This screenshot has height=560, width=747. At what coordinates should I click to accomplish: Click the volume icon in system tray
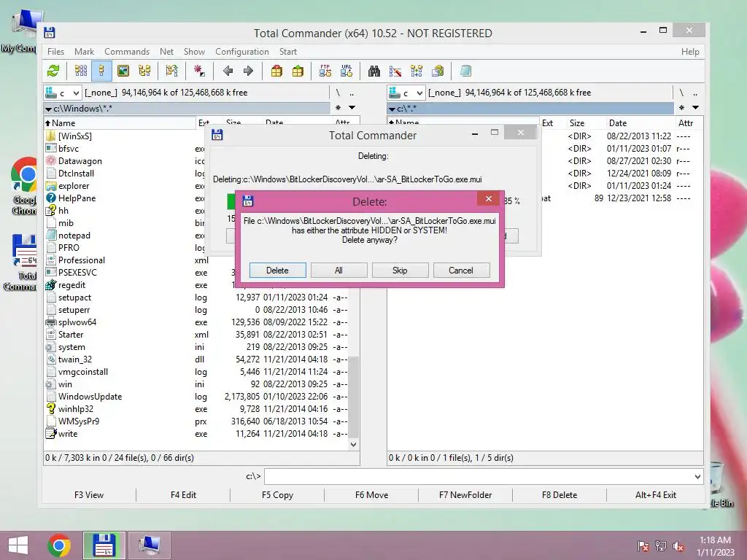point(678,546)
